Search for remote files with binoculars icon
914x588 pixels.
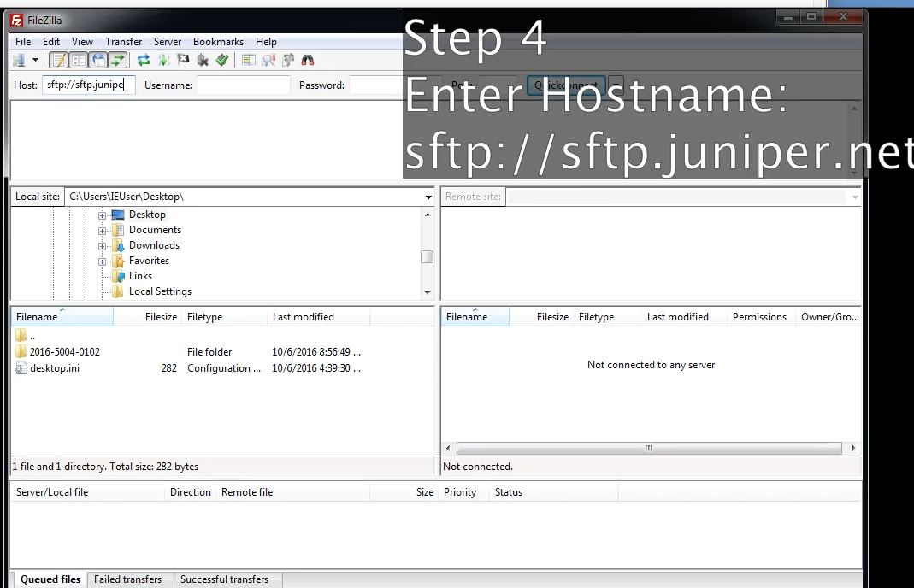[308, 60]
